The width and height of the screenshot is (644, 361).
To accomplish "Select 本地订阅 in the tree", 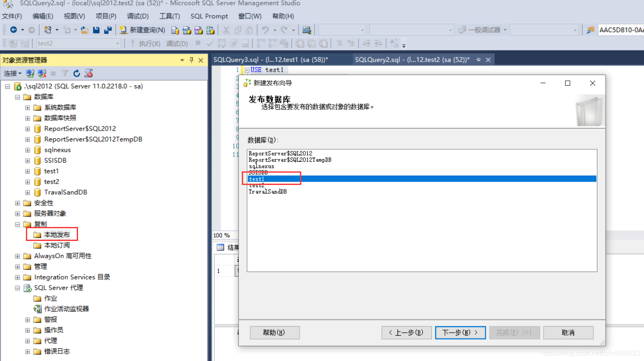I will pyautogui.click(x=57, y=245).
